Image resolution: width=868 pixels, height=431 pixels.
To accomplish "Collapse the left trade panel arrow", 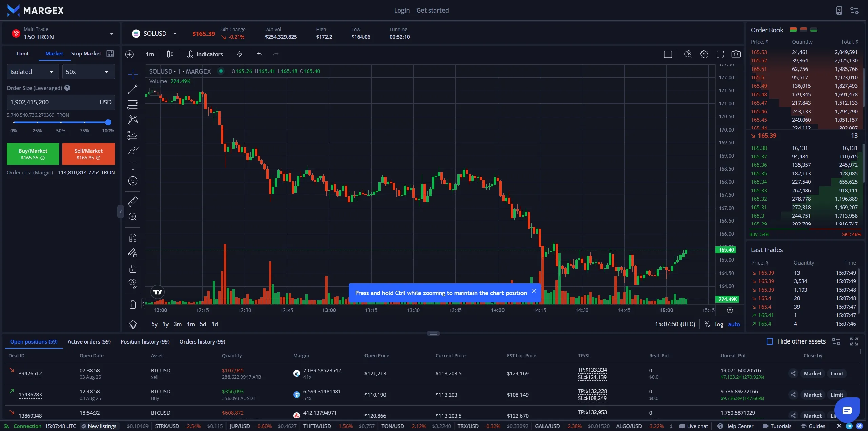I will point(120,212).
